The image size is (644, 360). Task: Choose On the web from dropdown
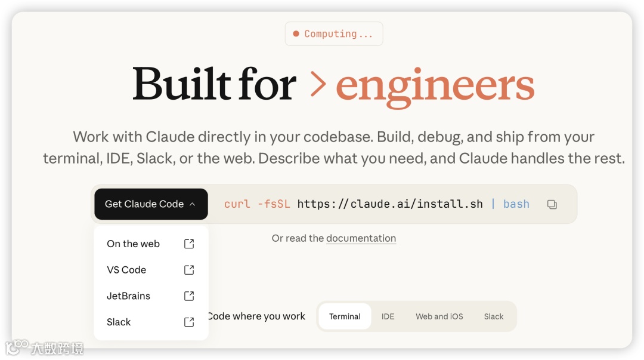click(134, 244)
